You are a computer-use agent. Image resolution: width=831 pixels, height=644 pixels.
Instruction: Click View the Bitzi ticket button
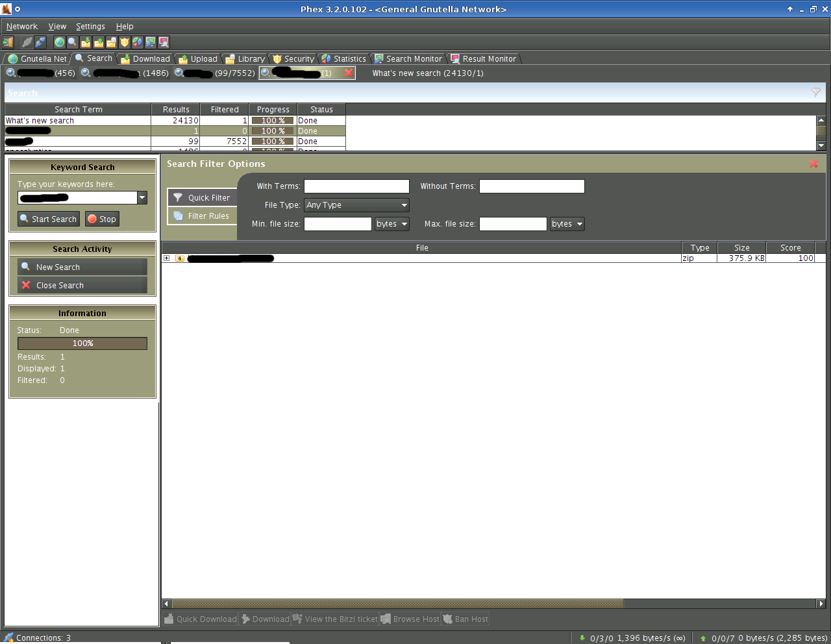(335, 619)
